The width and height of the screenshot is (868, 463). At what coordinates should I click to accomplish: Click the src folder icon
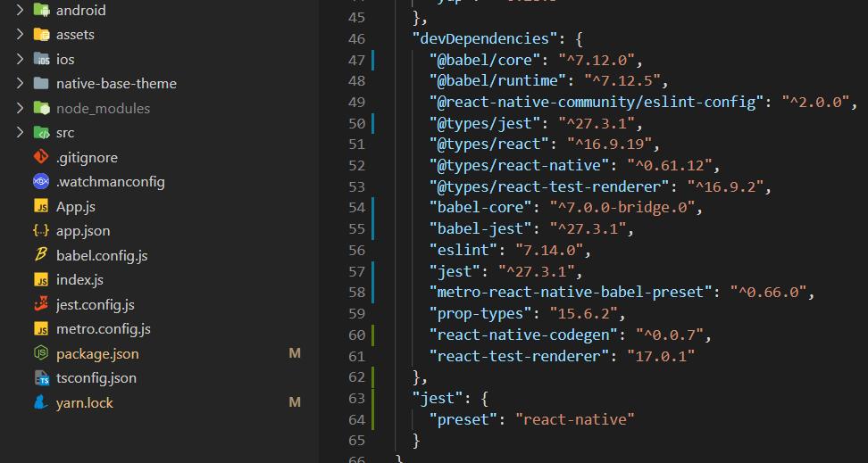pos(41,133)
